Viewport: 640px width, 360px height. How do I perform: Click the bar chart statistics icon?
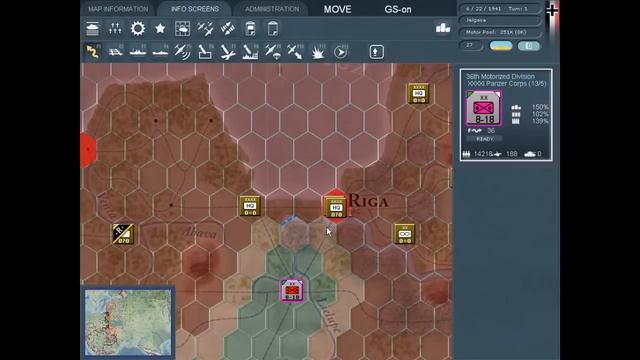tap(443, 28)
